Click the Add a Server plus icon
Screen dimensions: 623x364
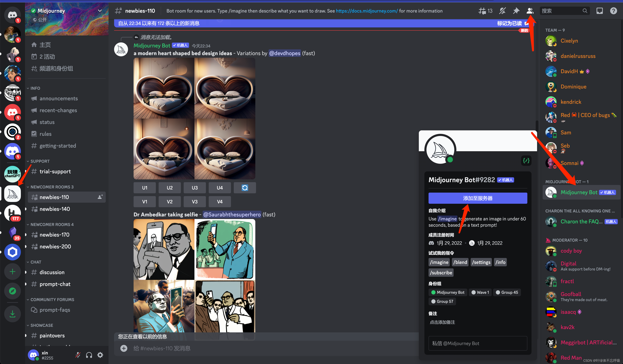click(x=12, y=272)
